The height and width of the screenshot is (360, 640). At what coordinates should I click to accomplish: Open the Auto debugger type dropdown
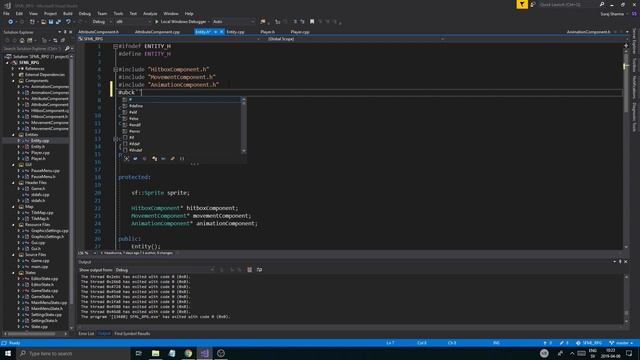[233, 22]
